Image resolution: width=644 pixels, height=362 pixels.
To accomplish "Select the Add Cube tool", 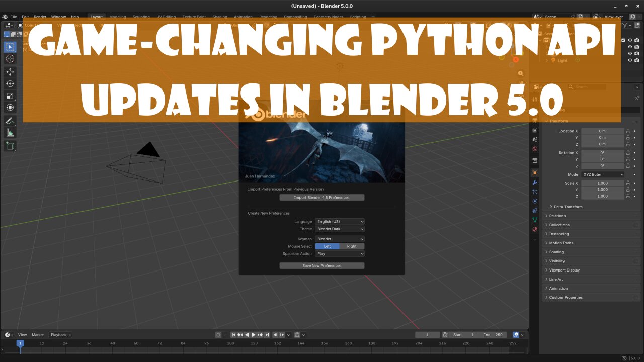I will coord(10,146).
